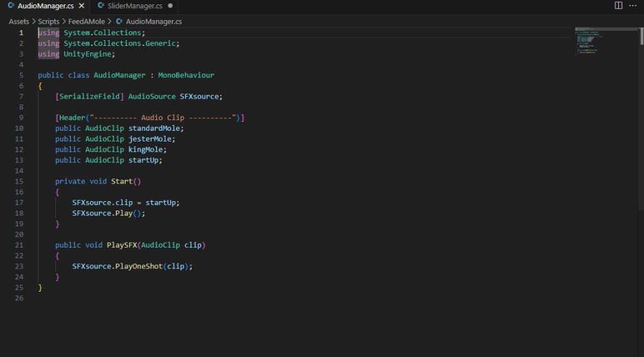The height and width of the screenshot is (357, 644).
Task: Select Scripts in the breadcrumb
Action: point(48,21)
